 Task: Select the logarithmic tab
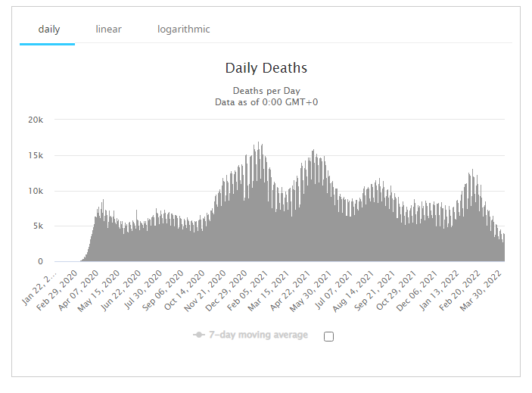(183, 30)
